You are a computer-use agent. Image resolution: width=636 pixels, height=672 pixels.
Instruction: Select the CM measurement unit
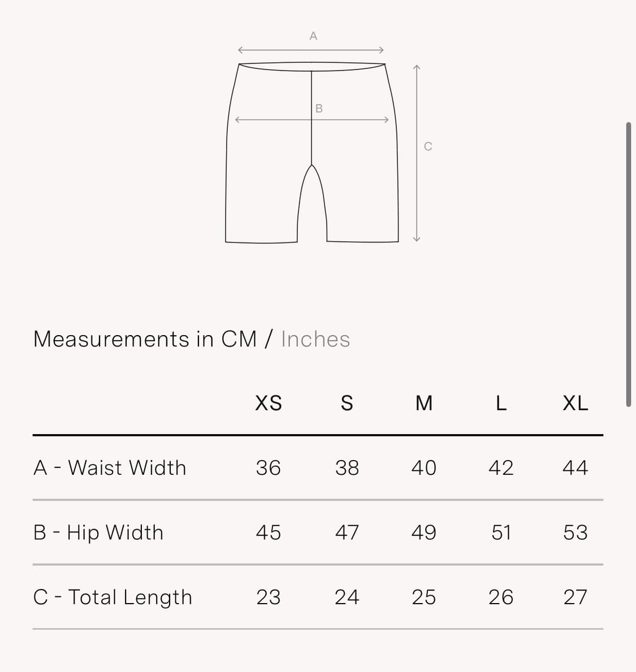click(x=239, y=340)
